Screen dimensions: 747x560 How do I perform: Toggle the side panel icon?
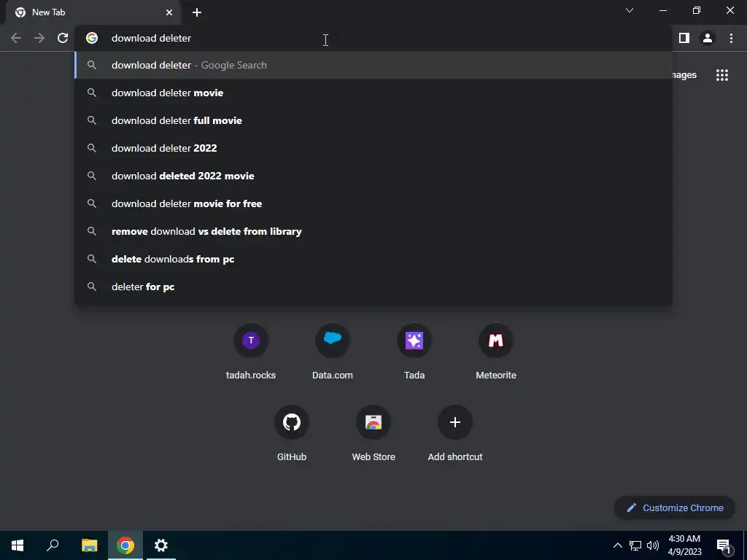[684, 38]
